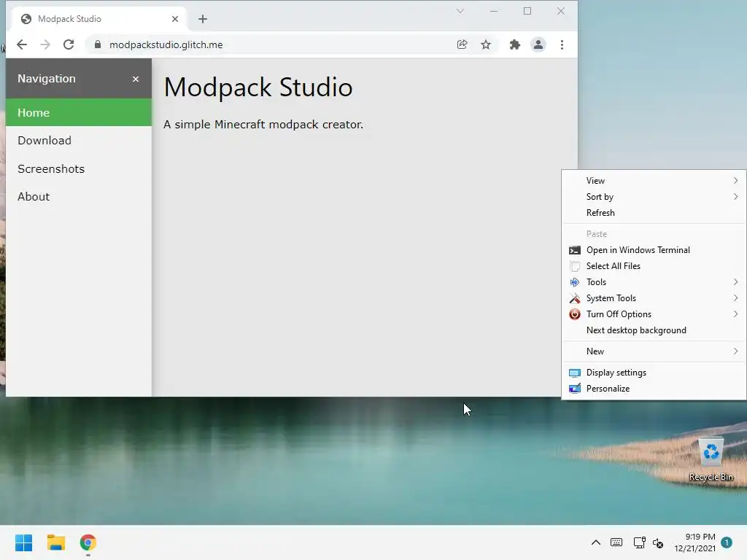Reload the Modpack Studio page

[69, 44]
